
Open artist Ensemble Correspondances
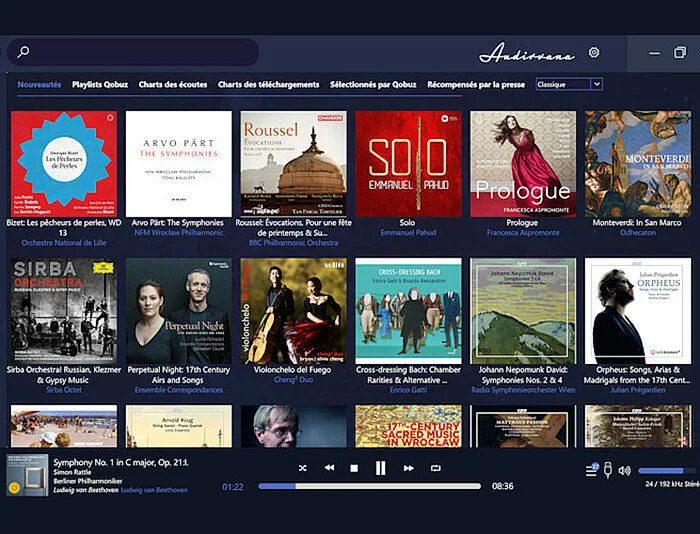coord(179,390)
